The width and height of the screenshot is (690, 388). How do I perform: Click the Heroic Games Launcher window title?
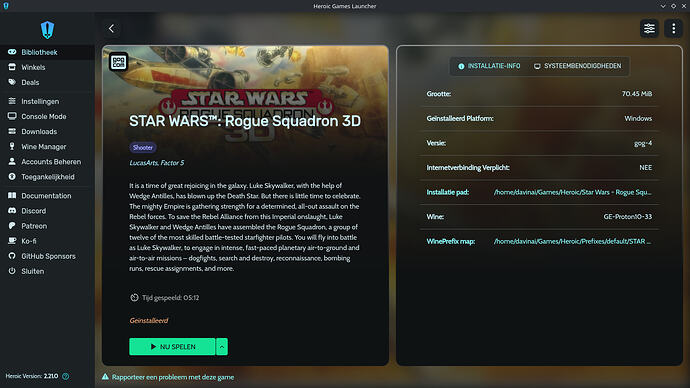tap(345, 6)
